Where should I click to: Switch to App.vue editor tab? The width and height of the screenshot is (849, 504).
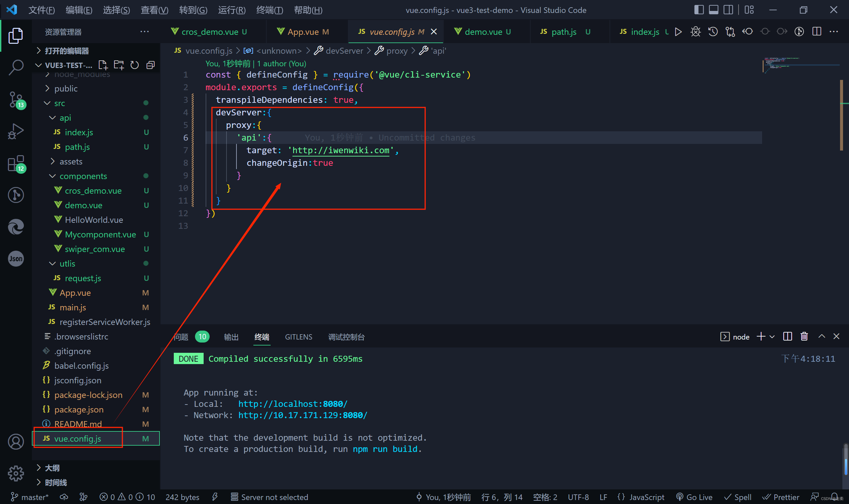pyautogui.click(x=303, y=32)
